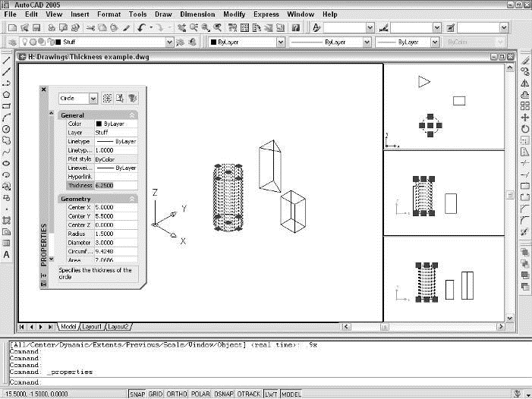Create a new drawing with QNew icon
This screenshot has height=399, width=532.
point(13,28)
